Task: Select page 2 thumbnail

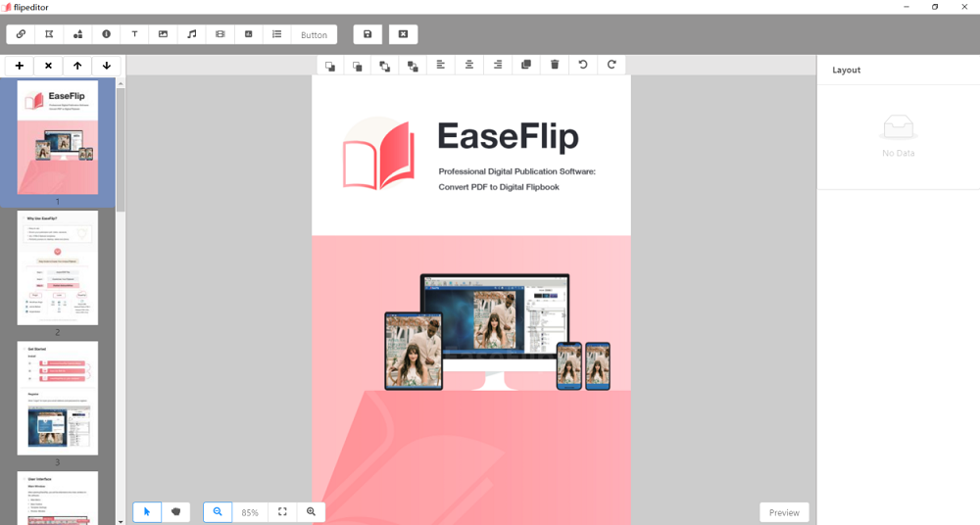Action: point(58,267)
